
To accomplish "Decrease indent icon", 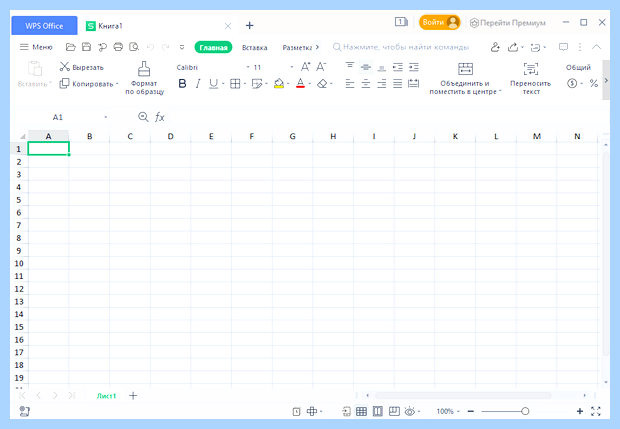I will [x=398, y=67].
